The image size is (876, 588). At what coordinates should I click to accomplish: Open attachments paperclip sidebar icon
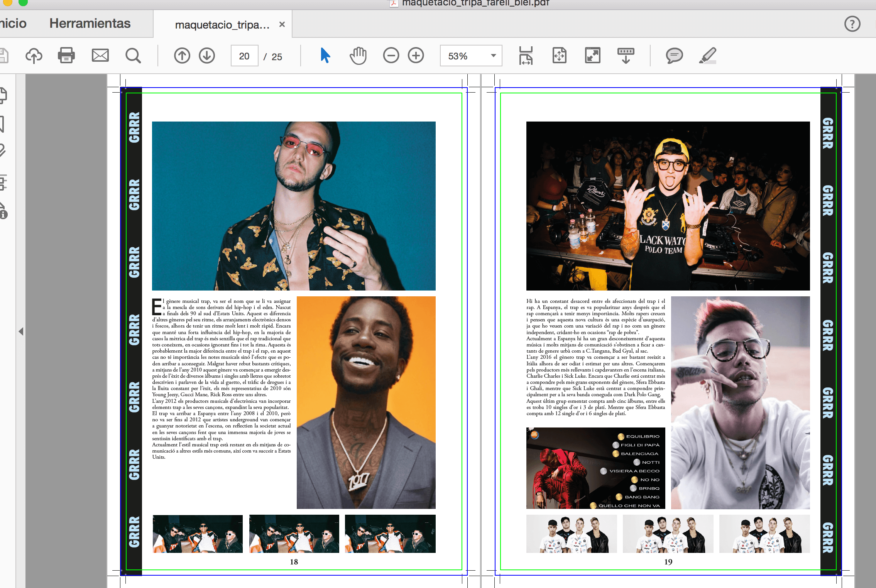point(3,150)
